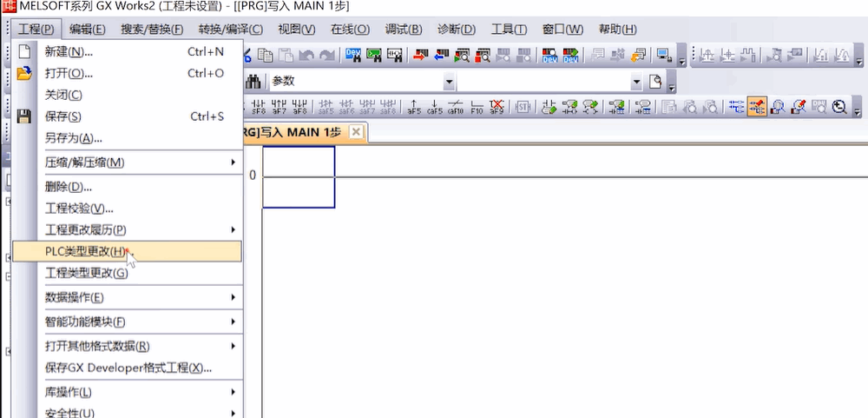Click the monitor mode magnifier ladder icon
The image size is (868, 418).
pos(778,106)
